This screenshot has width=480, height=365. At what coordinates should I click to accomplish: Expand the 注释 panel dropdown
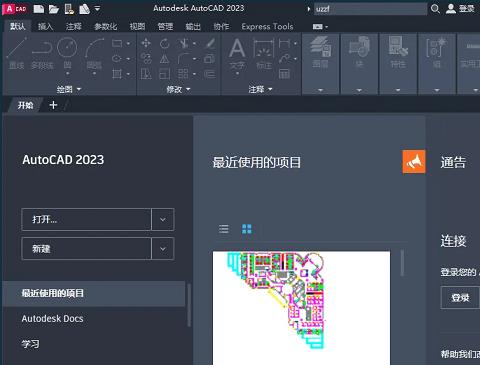tap(260, 89)
